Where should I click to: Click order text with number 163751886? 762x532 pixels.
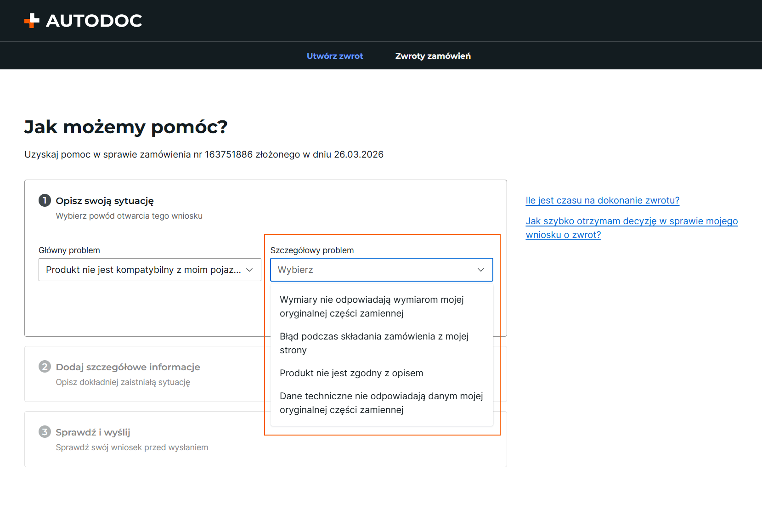(204, 154)
